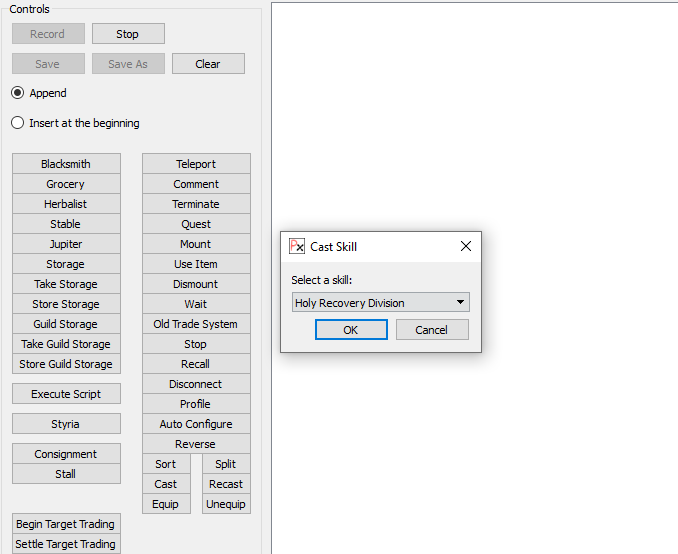The image size is (678, 554).
Task: Insert an Unequip command
Action: pos(226,504)
